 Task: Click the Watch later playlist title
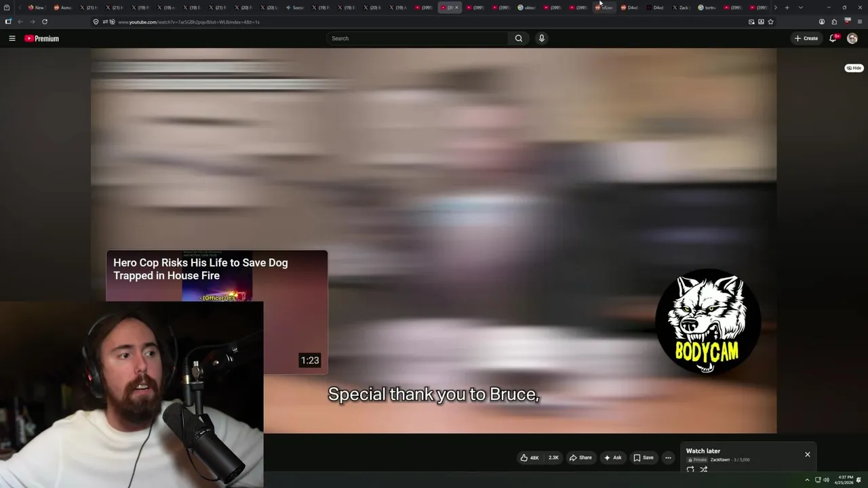(703, 451)
